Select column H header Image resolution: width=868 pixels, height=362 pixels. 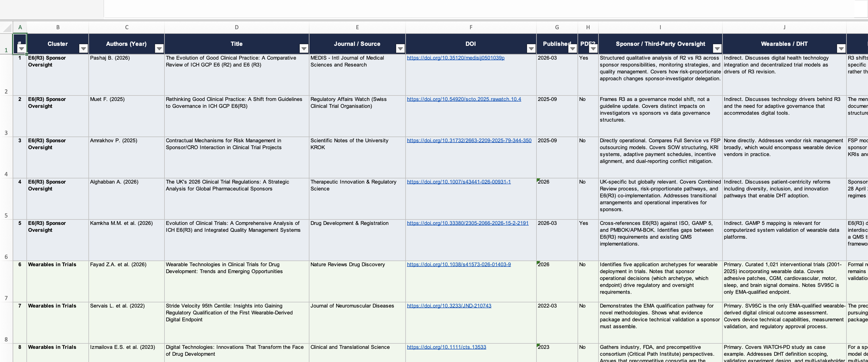[588, 27]
